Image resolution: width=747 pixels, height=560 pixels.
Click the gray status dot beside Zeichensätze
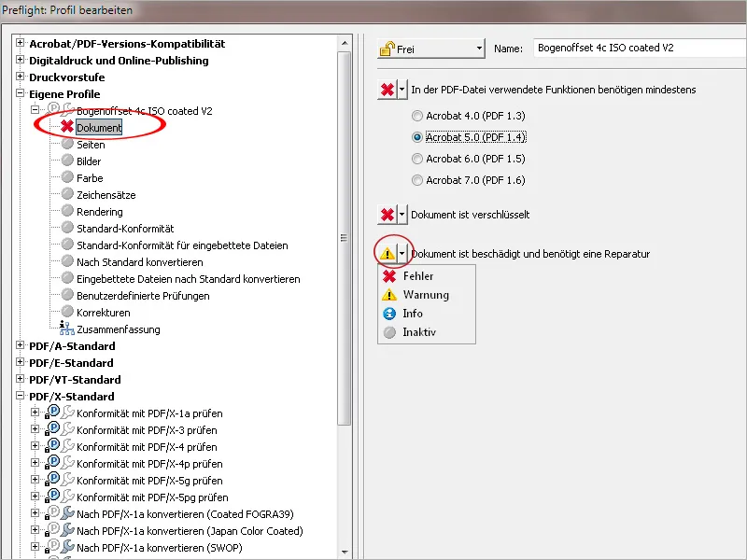[67, 194]
